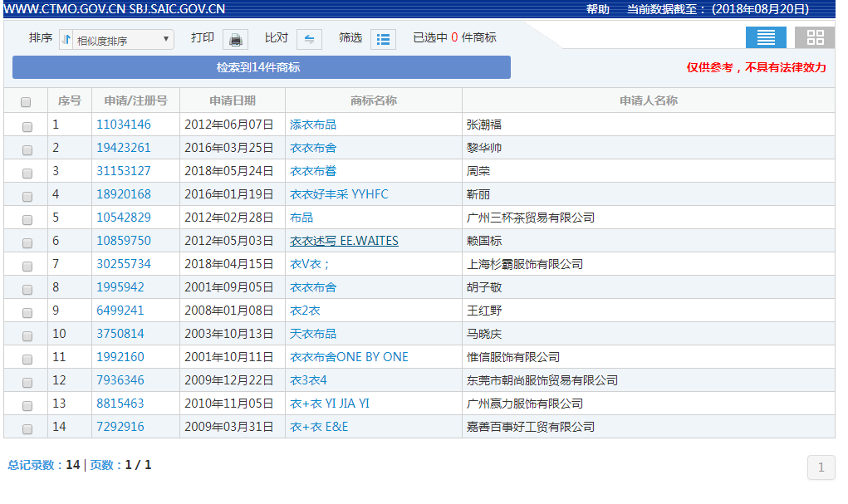Open trademark 衣2衣

305,311
